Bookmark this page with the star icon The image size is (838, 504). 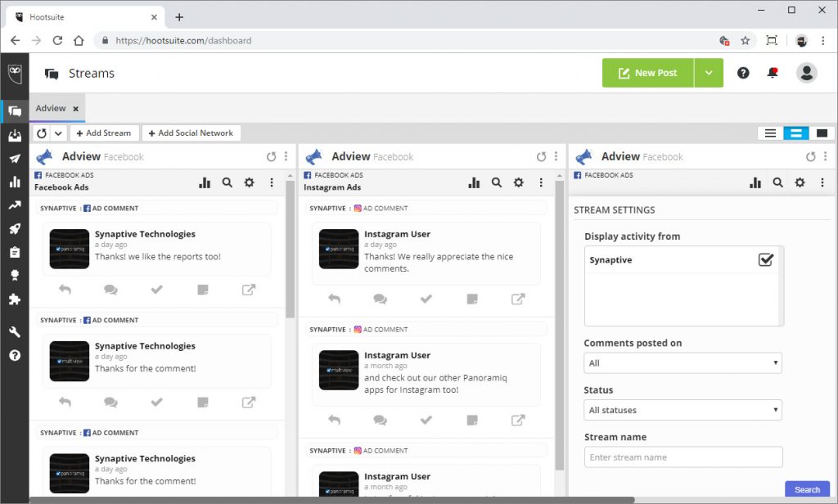pyautogui.click(x=745, y=41)
